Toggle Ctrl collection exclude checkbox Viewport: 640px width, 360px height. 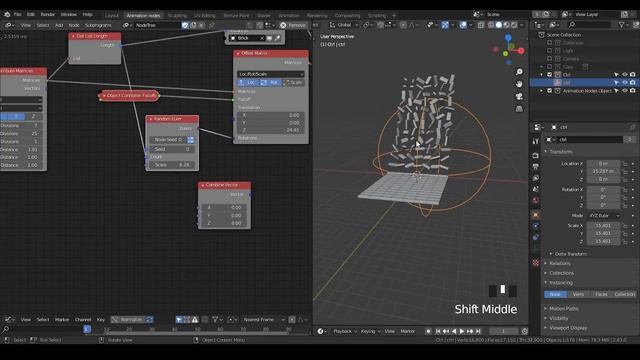(x=549, y=75)
